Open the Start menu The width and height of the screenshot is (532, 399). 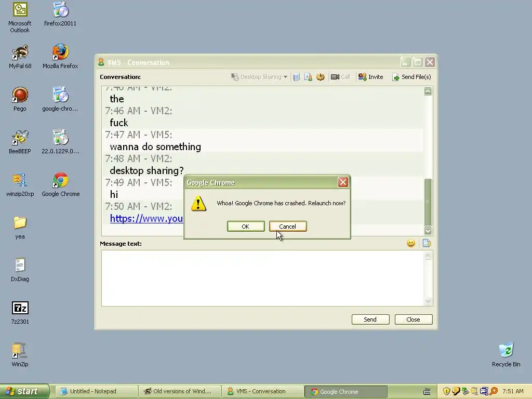coord(24,391)
